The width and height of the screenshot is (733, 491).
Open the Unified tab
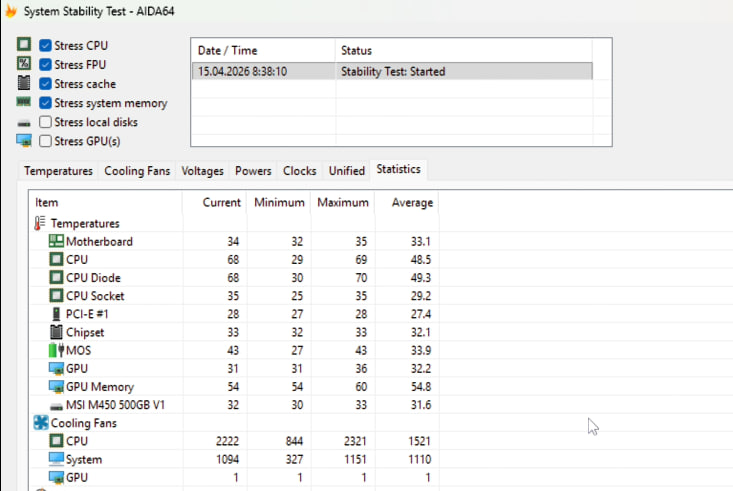pos(347,171)
